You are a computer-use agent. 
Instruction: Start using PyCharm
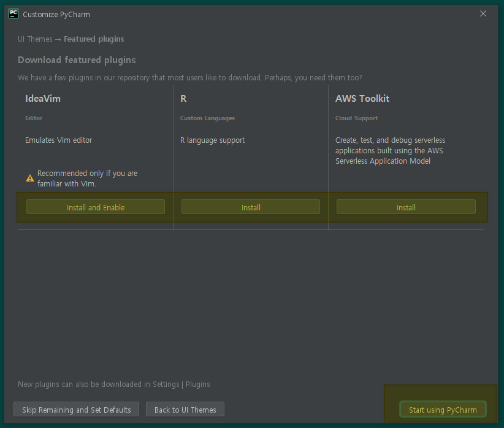pyautogui.click(x=443, y=410)
